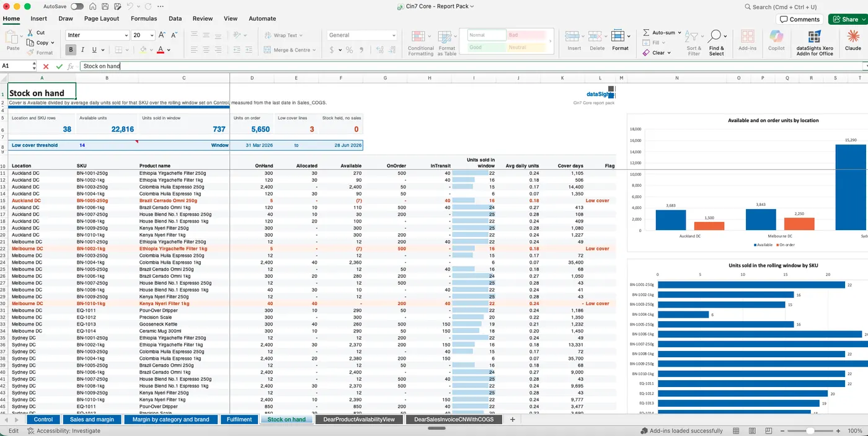Toggle Bold formatting on

point(71,50)
